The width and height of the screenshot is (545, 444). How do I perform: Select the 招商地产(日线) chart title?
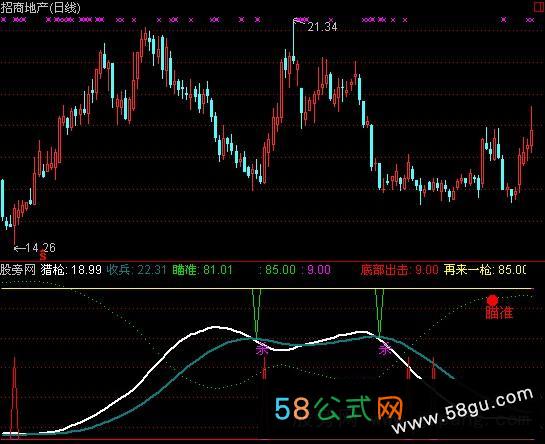point(41,7)
